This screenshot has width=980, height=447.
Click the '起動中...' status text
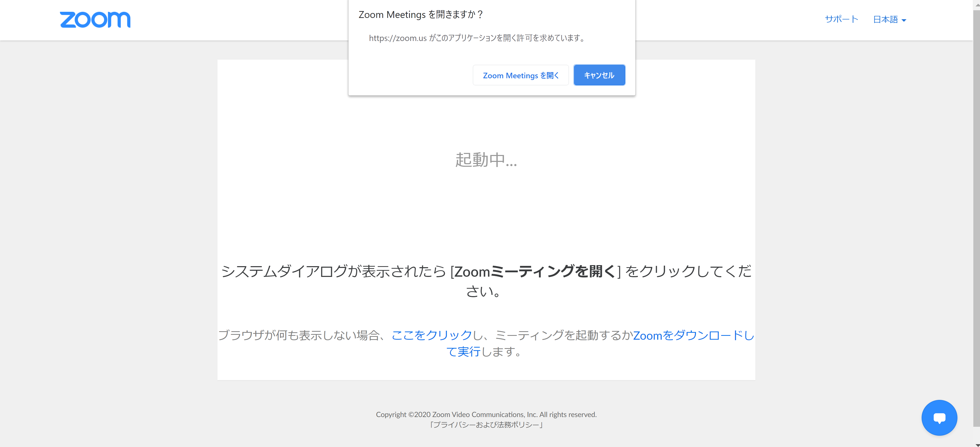pos(486,160)
